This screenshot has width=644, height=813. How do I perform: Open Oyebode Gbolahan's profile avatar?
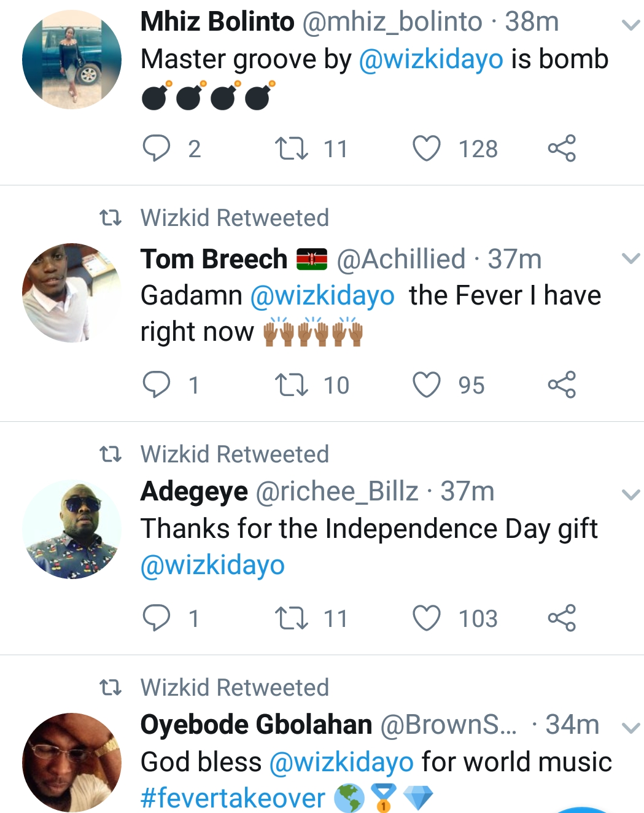tap(72, 763)
